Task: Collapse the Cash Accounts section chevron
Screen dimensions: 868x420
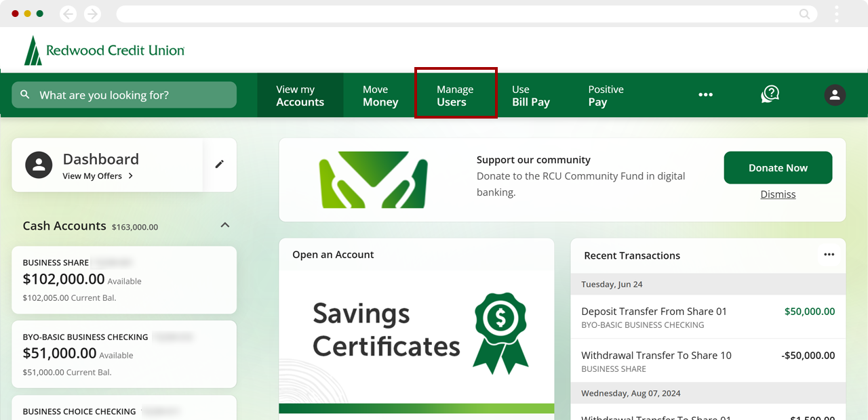Action: 225,225
